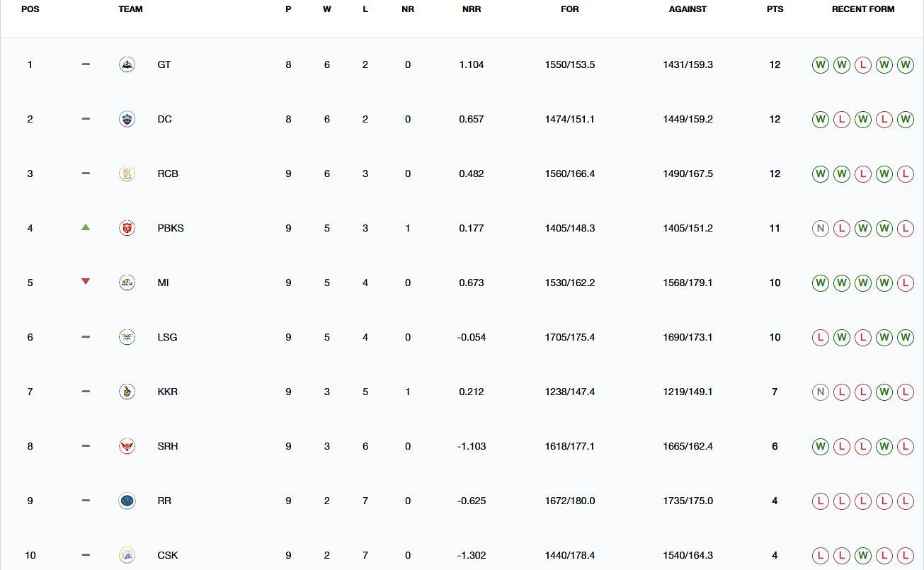Click the AGAINST column header
Image resolution: width=924 pixels, height=570 pixels.
point(688,9)
